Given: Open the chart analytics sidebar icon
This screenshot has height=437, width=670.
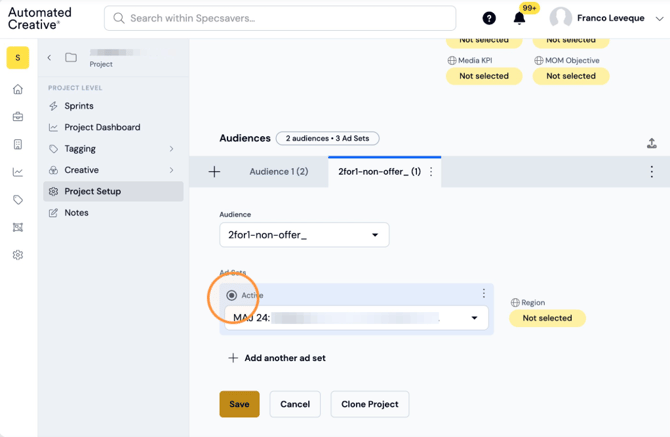Looking at the screenshot, I should click(18, 172).
